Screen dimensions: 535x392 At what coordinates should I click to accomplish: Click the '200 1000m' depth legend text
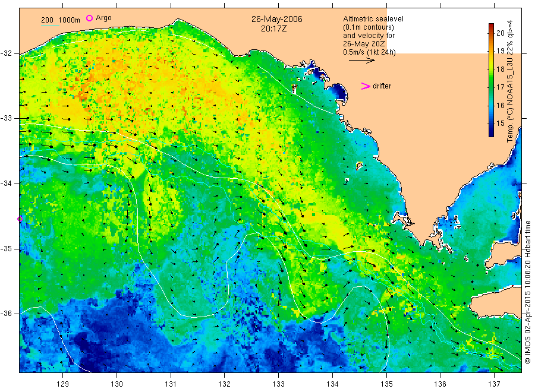click(x=61, y=20)
